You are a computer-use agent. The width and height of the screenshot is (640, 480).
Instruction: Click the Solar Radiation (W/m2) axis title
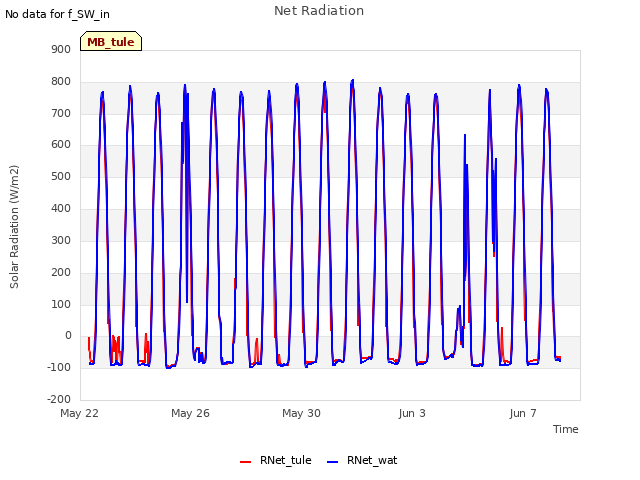point(14,227)
